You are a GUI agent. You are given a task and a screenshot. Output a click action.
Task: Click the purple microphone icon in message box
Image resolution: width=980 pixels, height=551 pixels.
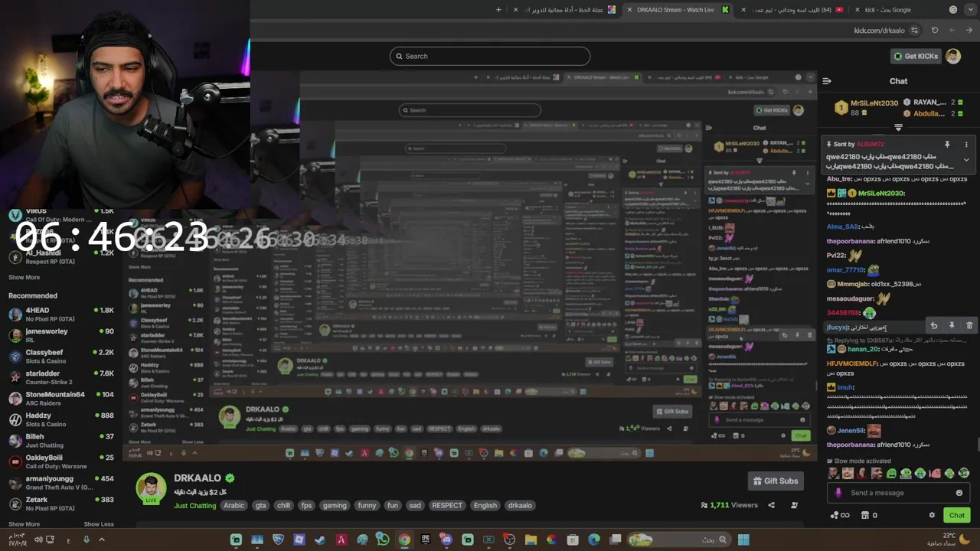(838, 493)
